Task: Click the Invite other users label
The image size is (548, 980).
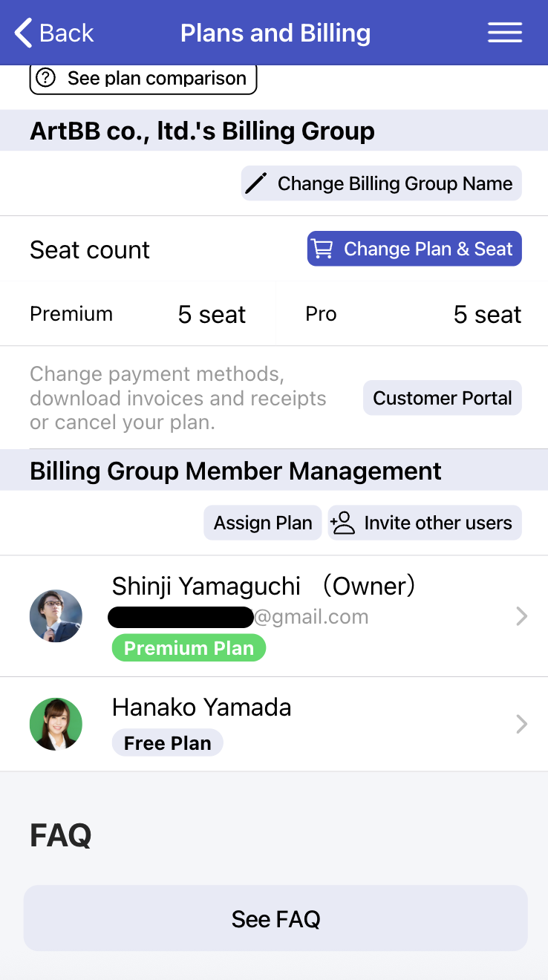Action: [x=438, y=523]
